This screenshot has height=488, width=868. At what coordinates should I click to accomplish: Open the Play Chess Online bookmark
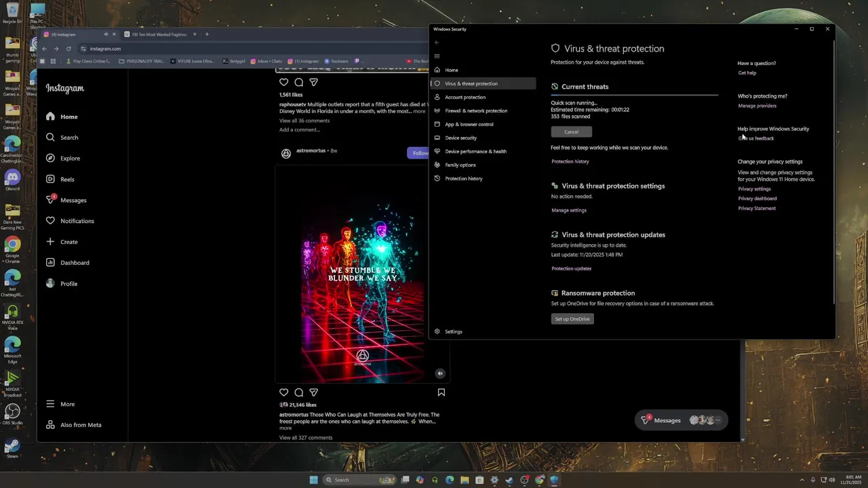[x=88, y=61]
